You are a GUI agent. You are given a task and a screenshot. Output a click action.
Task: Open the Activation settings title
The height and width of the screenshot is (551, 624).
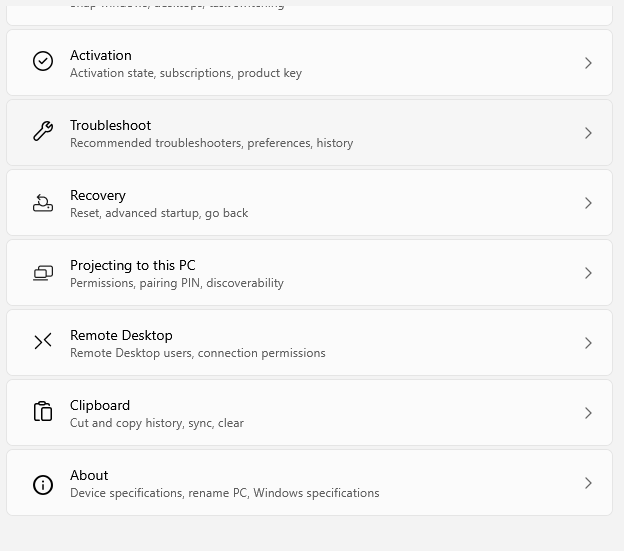click(101, 55)
